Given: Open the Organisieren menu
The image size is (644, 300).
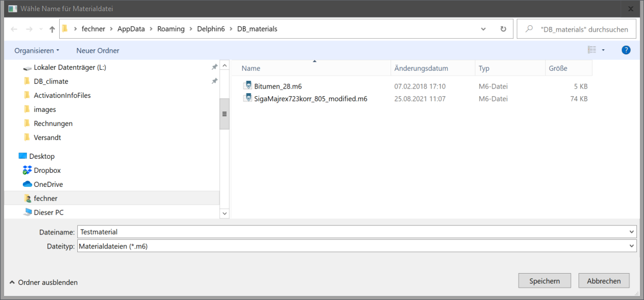Looking at the screenshot, I should coord(37,50).
